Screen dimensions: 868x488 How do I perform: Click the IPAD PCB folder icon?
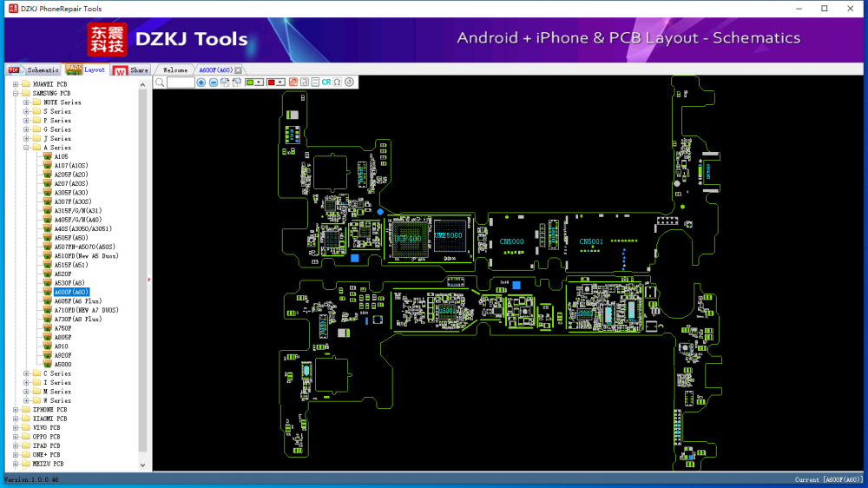pyautogui.click(x=26, y=445)
